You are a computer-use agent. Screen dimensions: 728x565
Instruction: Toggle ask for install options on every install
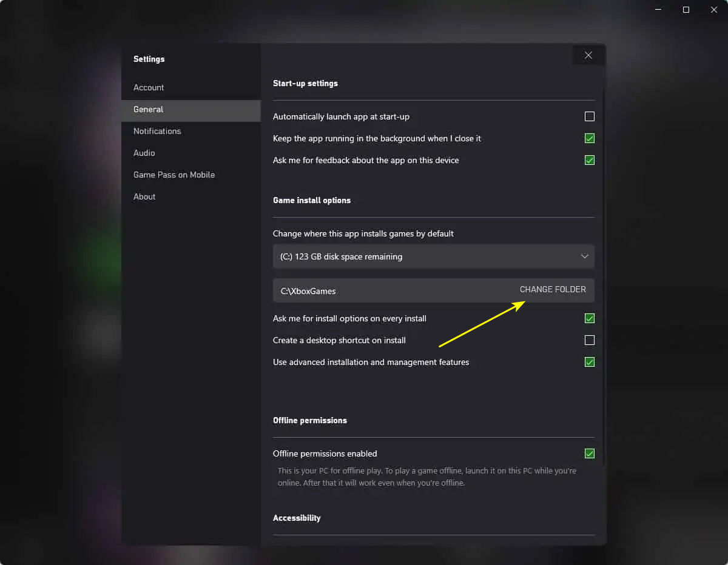point(589,318)
